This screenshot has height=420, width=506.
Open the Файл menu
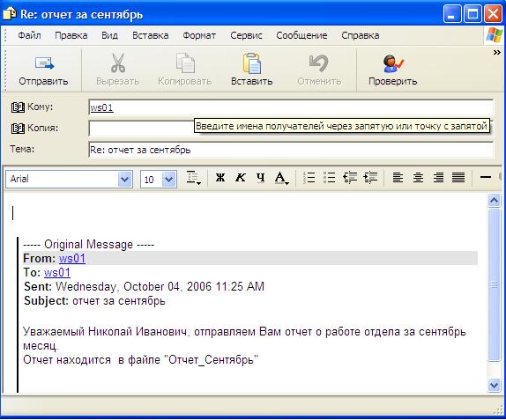[x=29, y=35]
